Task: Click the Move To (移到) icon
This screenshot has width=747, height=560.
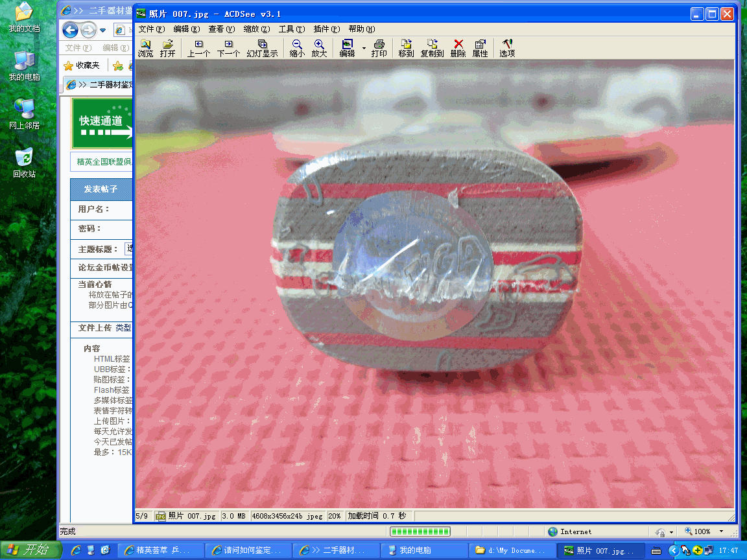Action: pos(406,48)
